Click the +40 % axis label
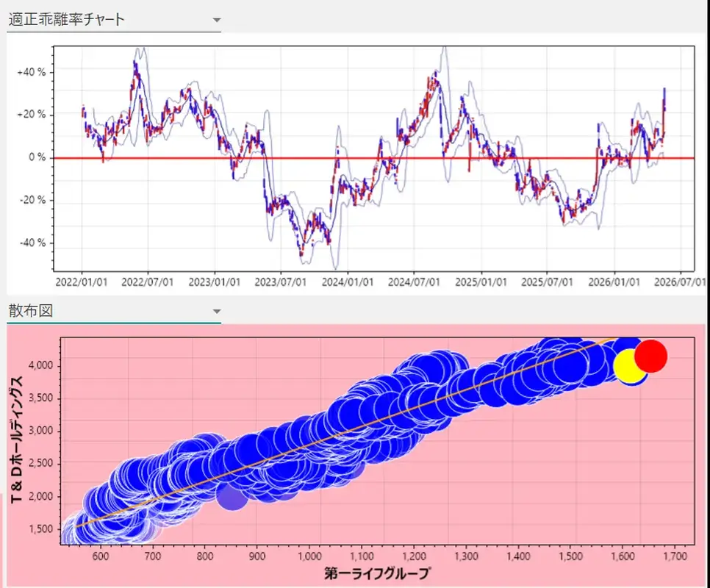This screenshot has height=588, width=710. coord(32,72)
